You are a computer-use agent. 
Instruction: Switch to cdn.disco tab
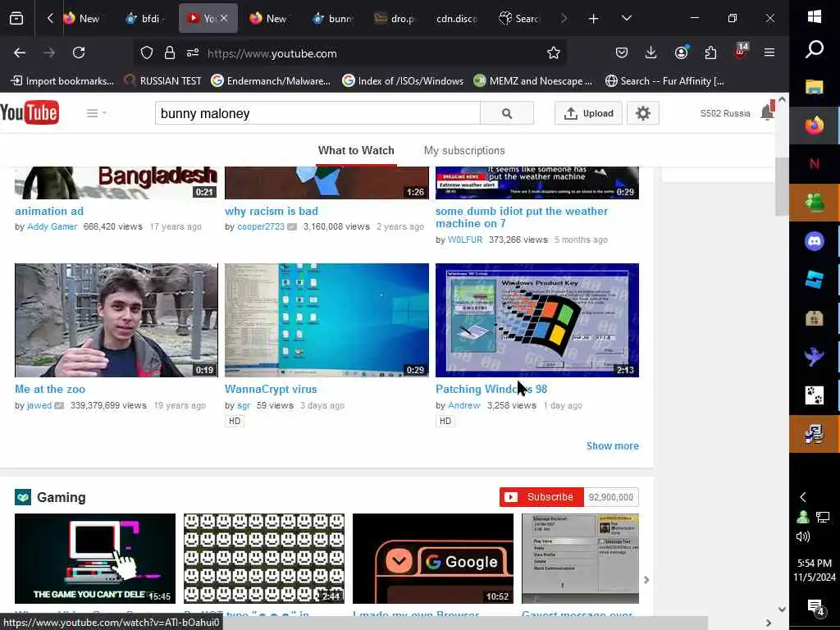tap(456, 18)
